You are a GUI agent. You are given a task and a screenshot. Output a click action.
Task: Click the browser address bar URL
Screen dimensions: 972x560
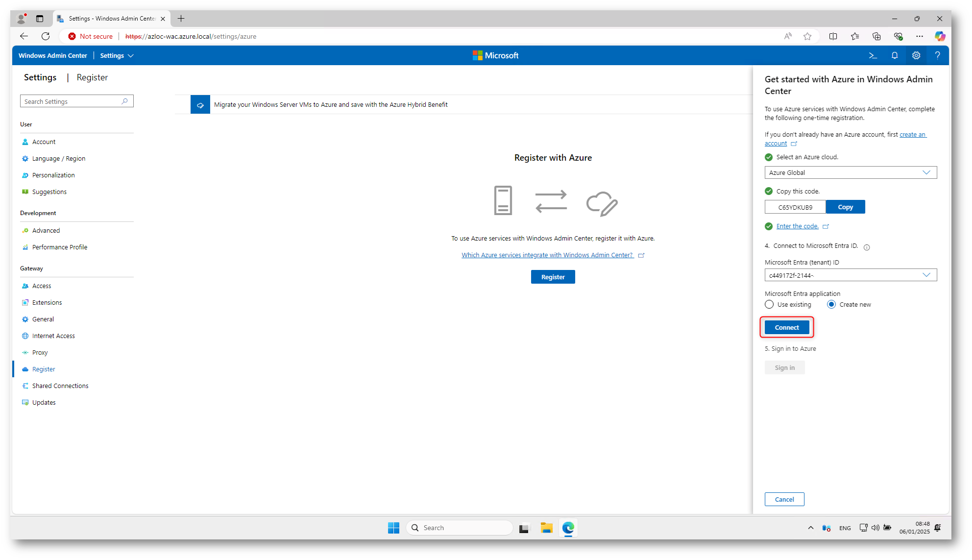point(191,36)
